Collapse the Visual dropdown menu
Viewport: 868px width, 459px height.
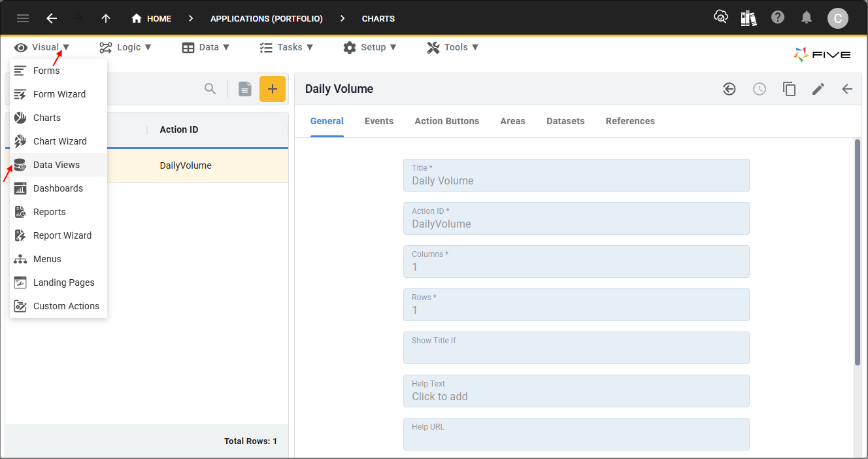coord(42,47)
